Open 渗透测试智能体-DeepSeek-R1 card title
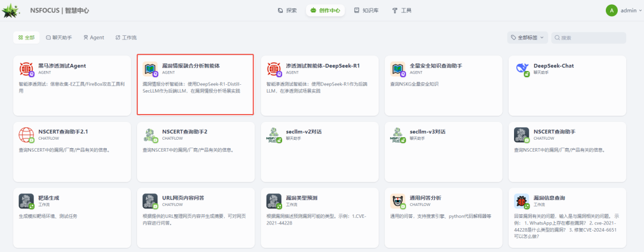 click(x=323, y=66)
